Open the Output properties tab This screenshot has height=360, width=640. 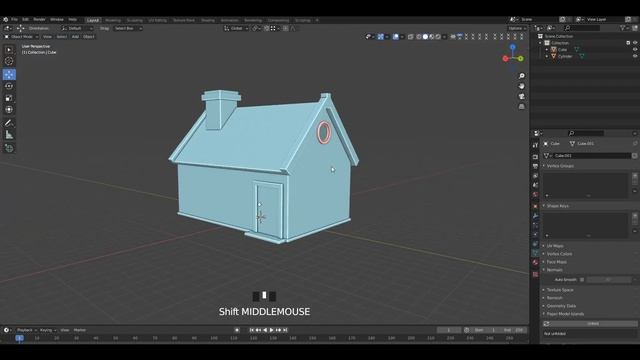(x=535, y=166)
